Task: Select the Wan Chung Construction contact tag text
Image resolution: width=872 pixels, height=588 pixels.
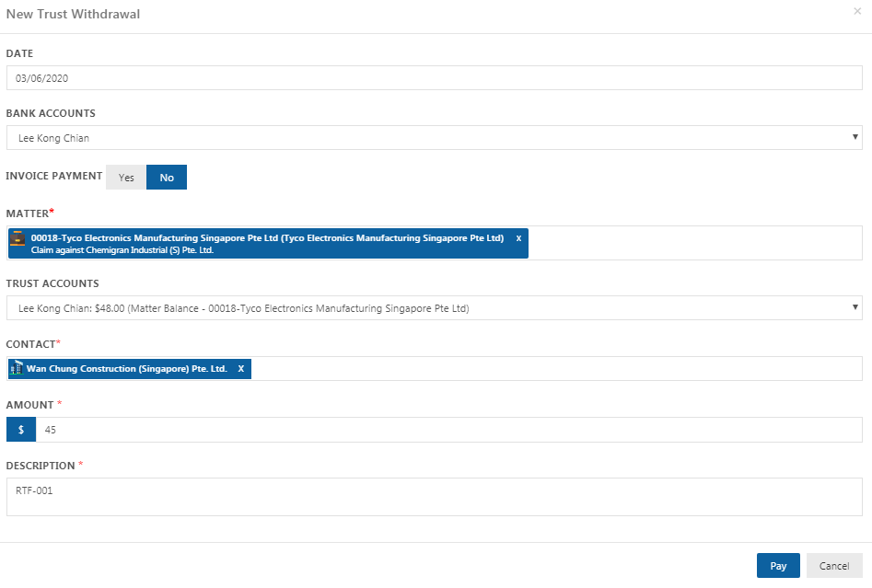Action: pyautogui.click(x=127, y=368)
